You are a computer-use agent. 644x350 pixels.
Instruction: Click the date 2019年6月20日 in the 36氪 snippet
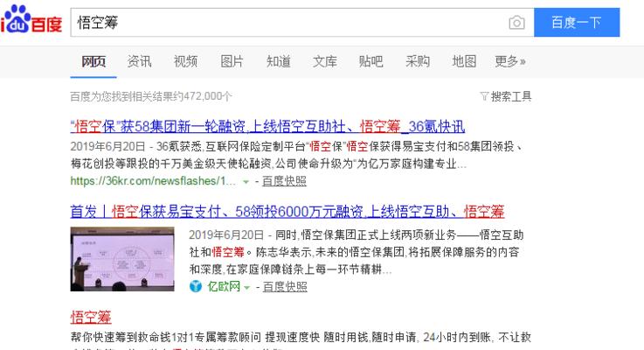pos(107,146)
